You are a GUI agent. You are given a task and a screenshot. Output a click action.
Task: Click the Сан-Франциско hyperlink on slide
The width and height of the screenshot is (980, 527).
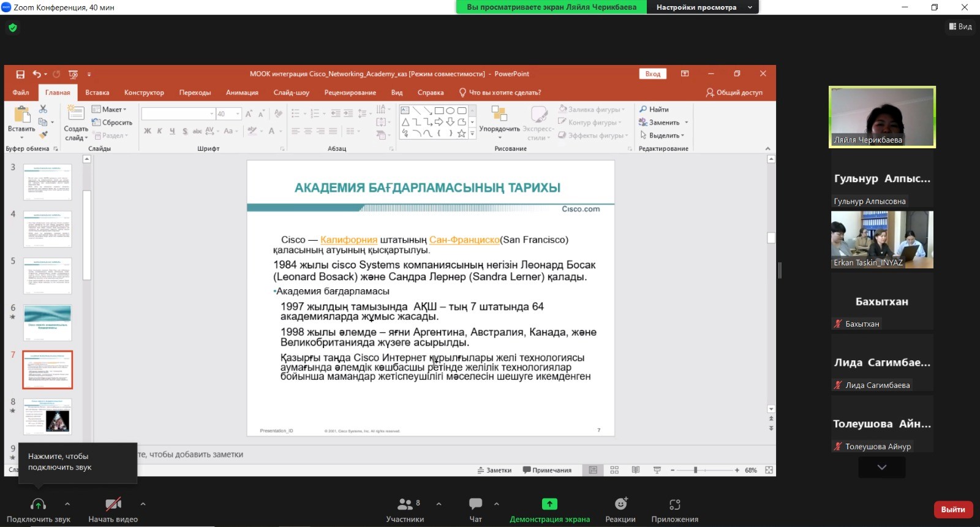(464, 240)
